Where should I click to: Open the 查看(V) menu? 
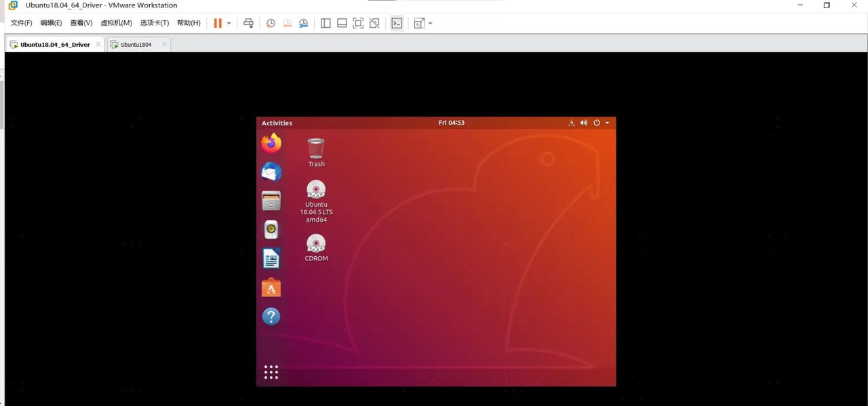tap(81, 23)
